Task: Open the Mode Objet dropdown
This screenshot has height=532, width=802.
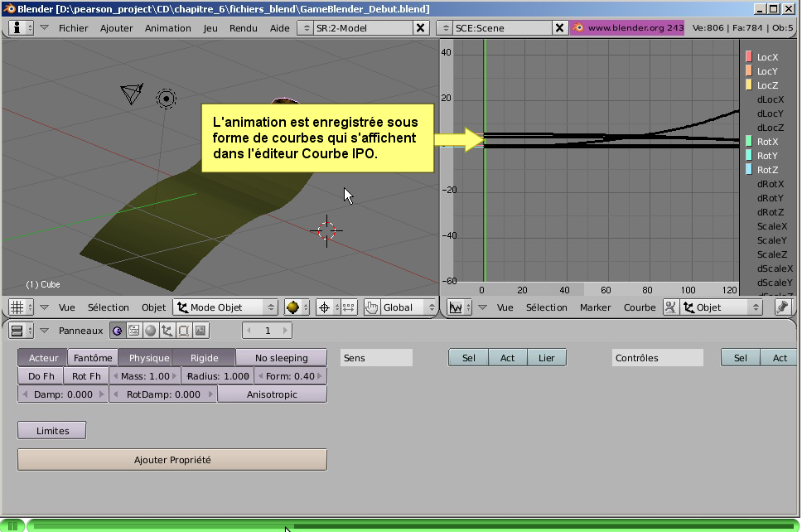Action: point(225,307)
